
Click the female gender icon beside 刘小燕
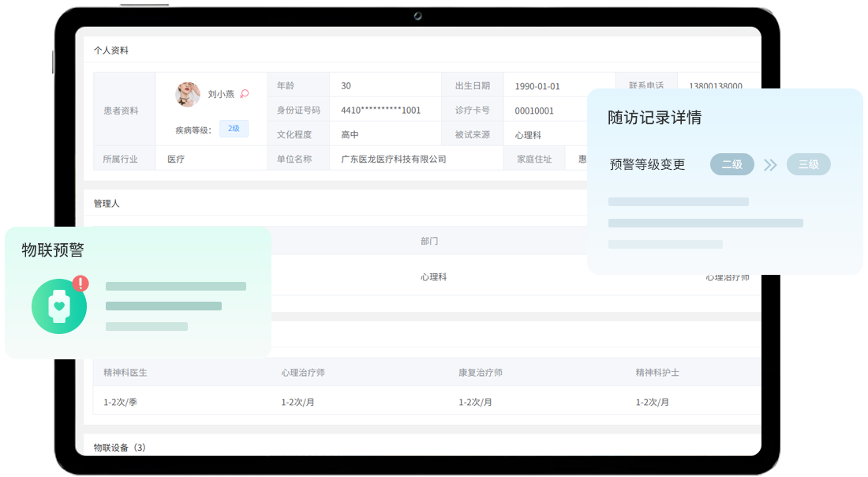tap(245, 93)
